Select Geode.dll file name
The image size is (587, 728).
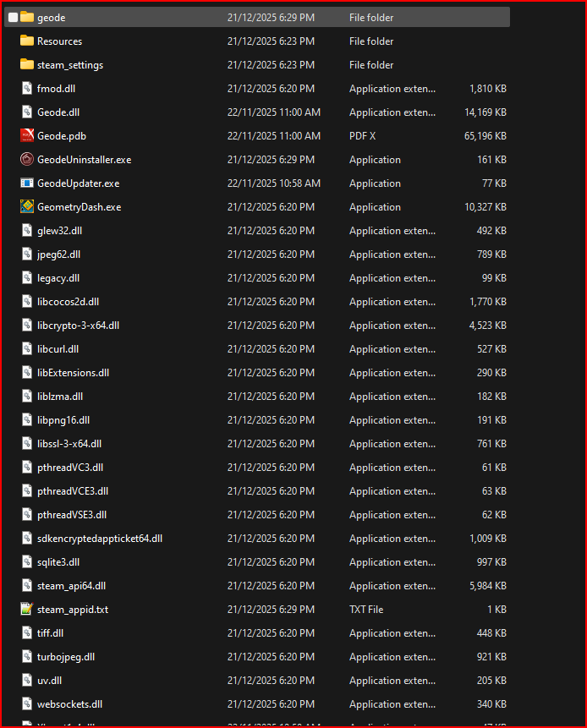pos(58,112)
